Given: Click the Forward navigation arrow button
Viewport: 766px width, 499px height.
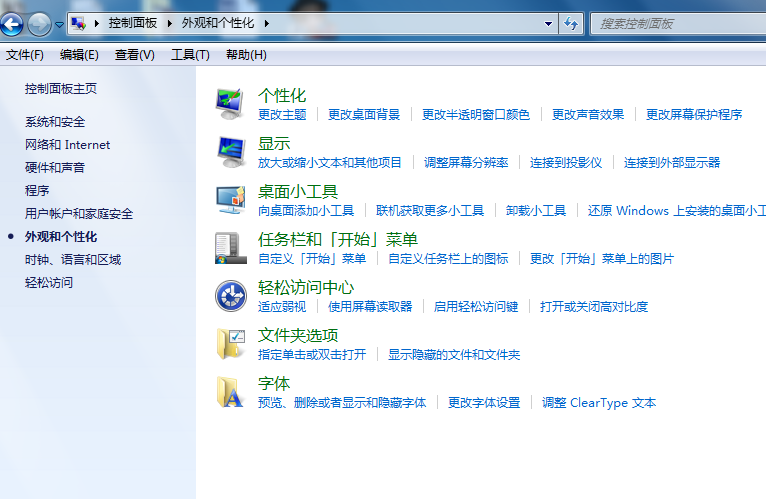Looking at the screenshot, I should click(x=39, y=23).
